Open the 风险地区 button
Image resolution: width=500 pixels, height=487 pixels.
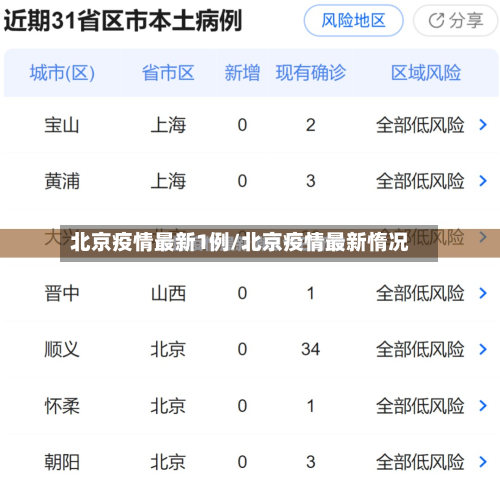click(353, 21)
